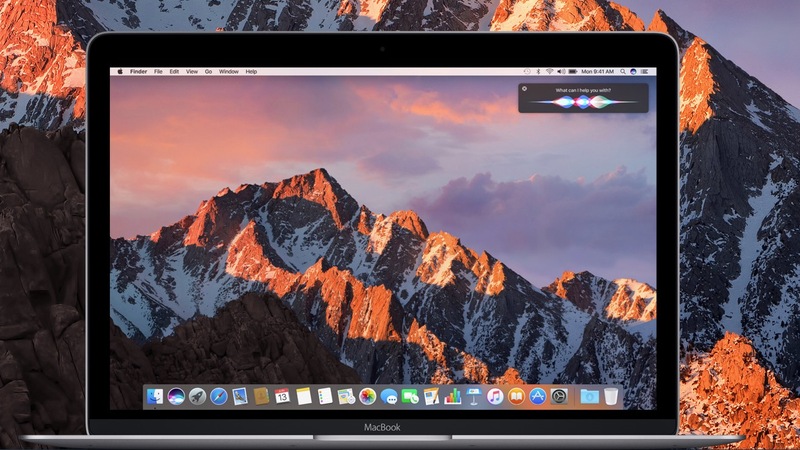The image size is (800, 450).
Task: Open the Go menu
Action: [208, 72]
